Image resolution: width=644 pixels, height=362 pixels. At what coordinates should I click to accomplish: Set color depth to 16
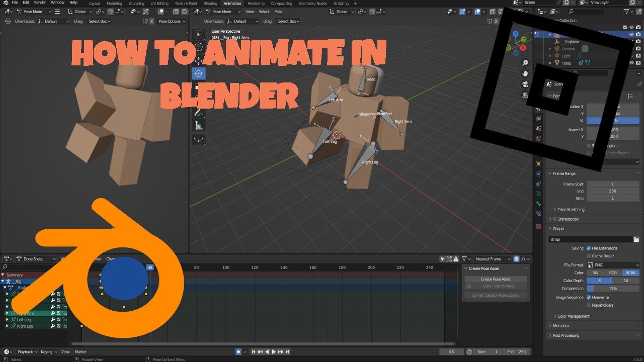(x=626, y=281)
